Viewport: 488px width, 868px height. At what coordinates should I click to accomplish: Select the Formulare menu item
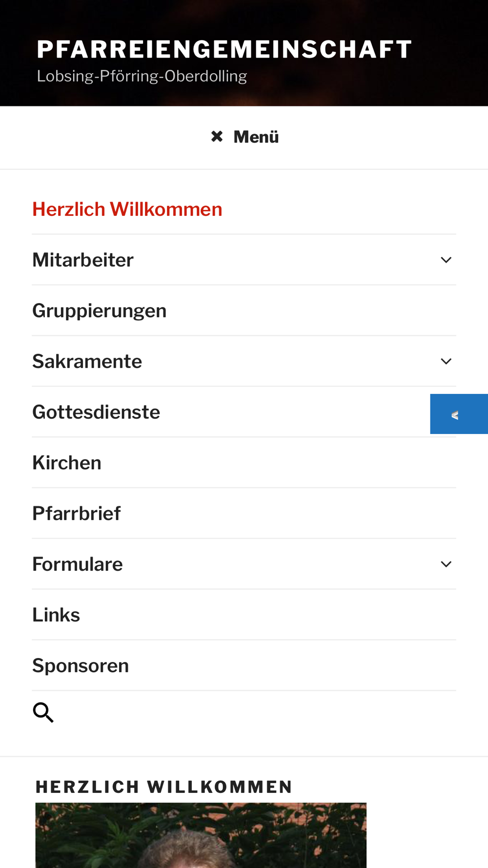point(78,565)
